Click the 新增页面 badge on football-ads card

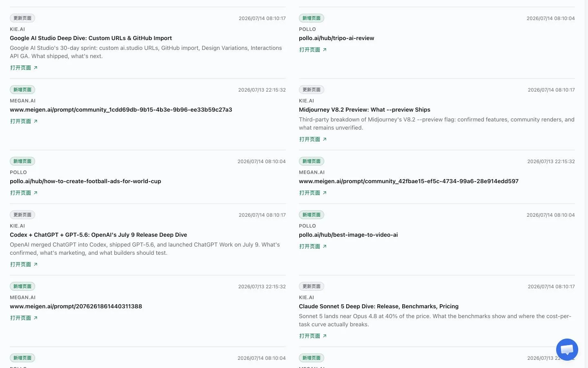click(22, 162)
